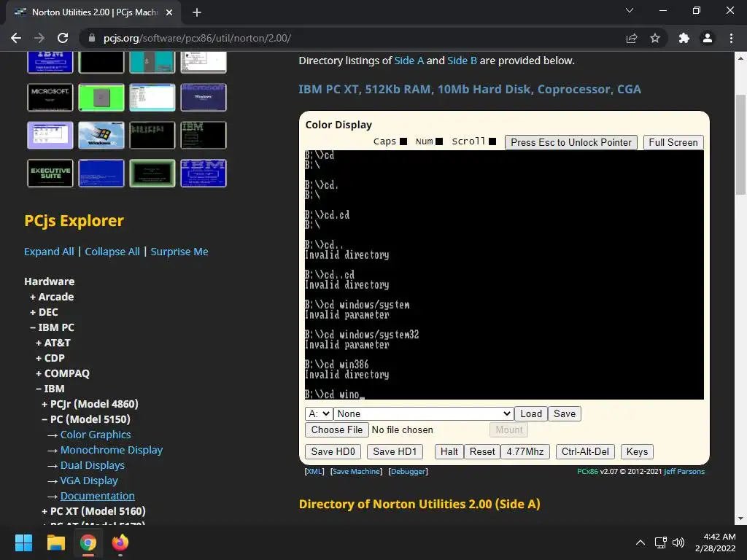Switch emulator to Full Screen
747x560 pixels.
pyautogui.click(x=673, y=142)
